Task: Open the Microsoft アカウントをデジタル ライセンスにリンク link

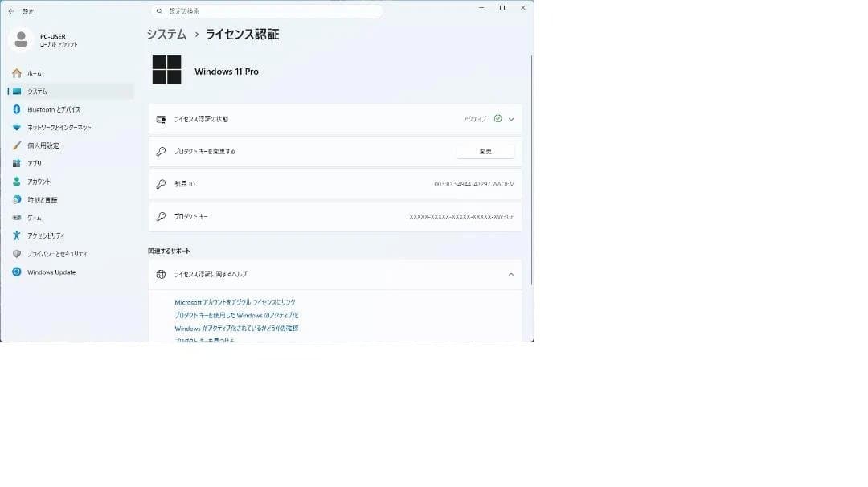Action: pyautogui.click(x=235, y=302)
